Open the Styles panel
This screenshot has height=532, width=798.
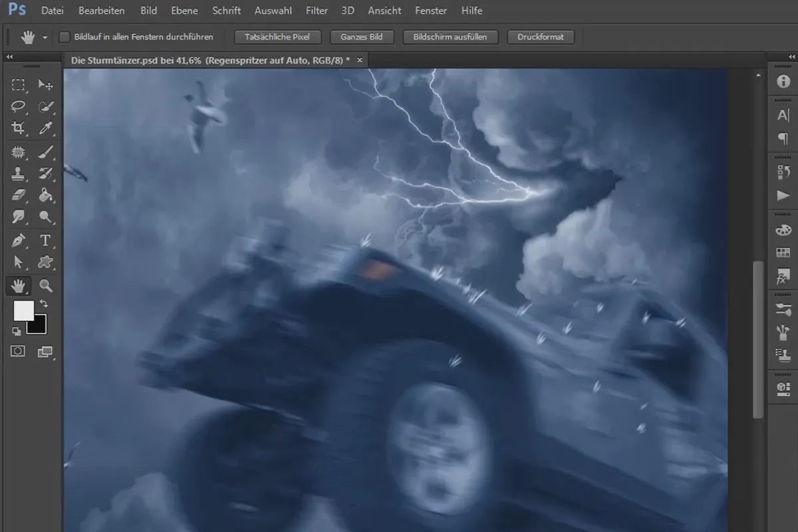click(783, 275)
